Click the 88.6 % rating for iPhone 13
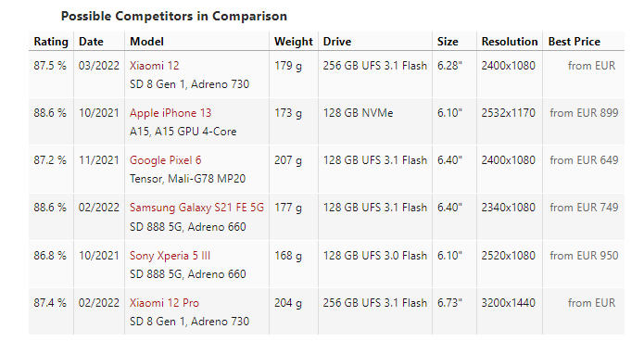 pyautogui.click(x=50, y=113)
